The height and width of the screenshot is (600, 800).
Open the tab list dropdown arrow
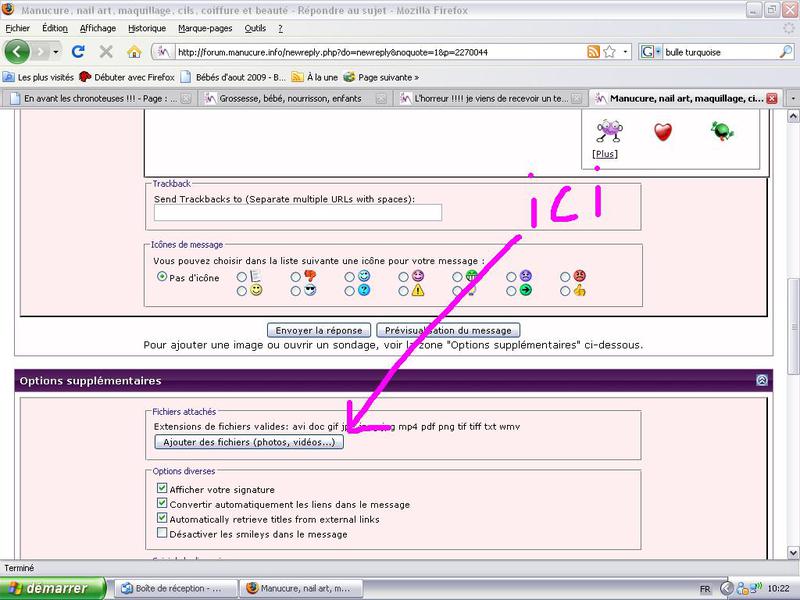point(792,98)
